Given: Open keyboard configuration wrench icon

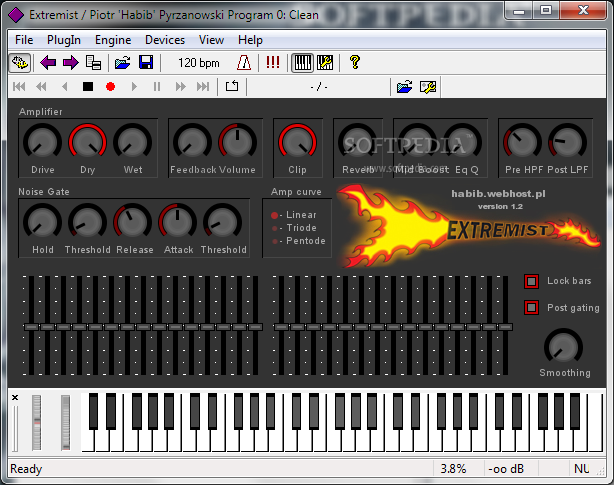Looking at the screenshot, I should coord(325,63).
